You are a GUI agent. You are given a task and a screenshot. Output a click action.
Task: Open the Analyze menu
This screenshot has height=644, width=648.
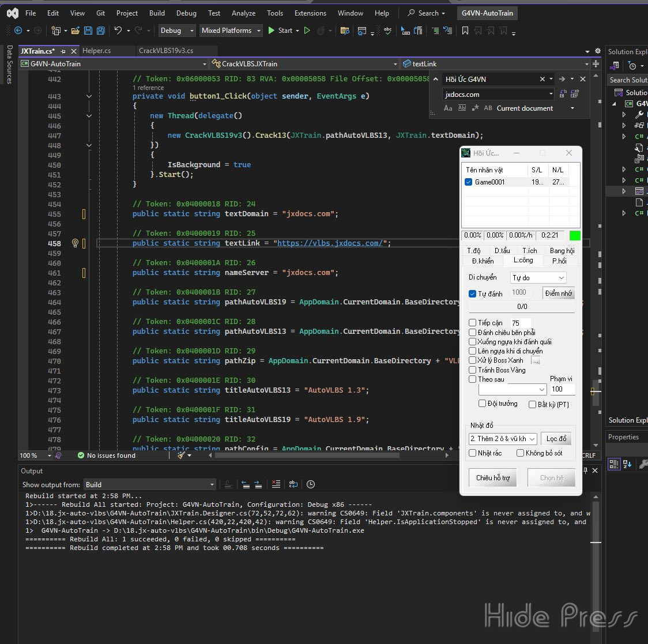[x=243, y=13]
